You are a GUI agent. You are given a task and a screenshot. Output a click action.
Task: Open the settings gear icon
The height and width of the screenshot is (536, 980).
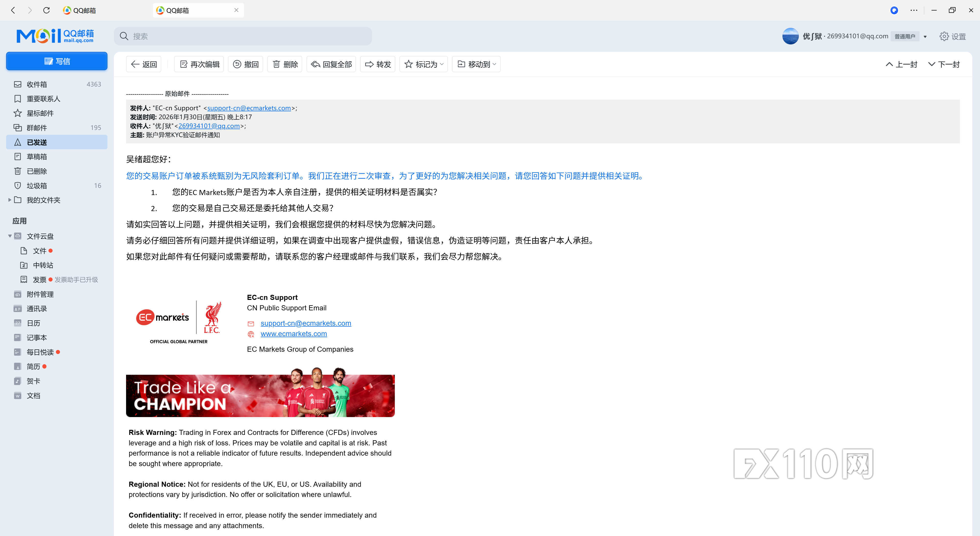coord(944,36)
